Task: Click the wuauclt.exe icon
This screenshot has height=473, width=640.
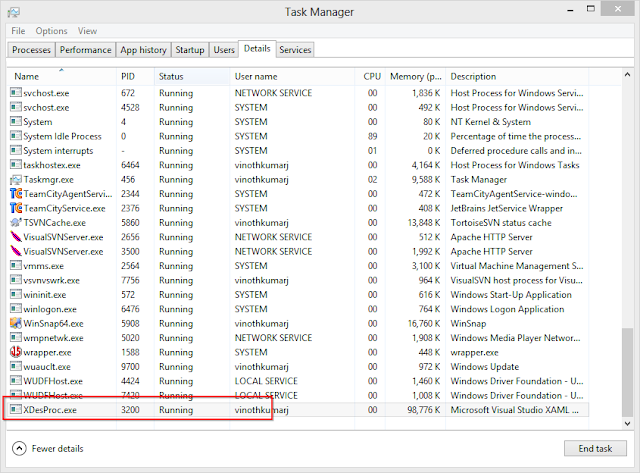Action: 16,366
